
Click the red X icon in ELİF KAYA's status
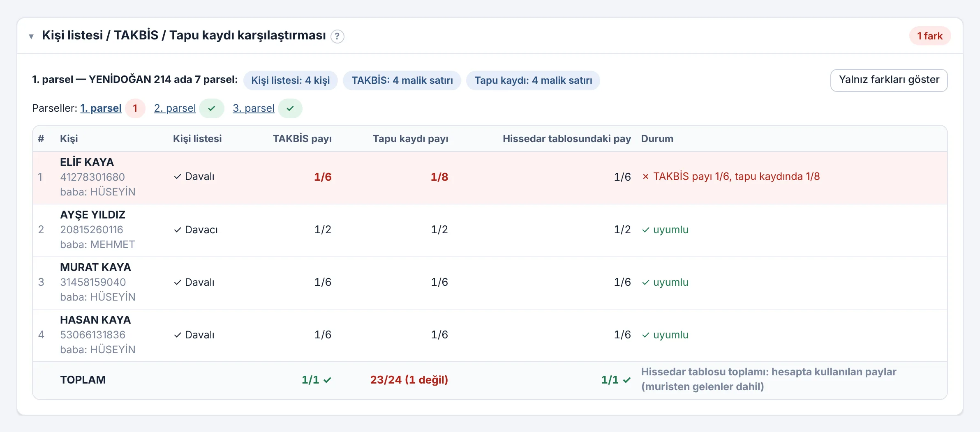646,177
